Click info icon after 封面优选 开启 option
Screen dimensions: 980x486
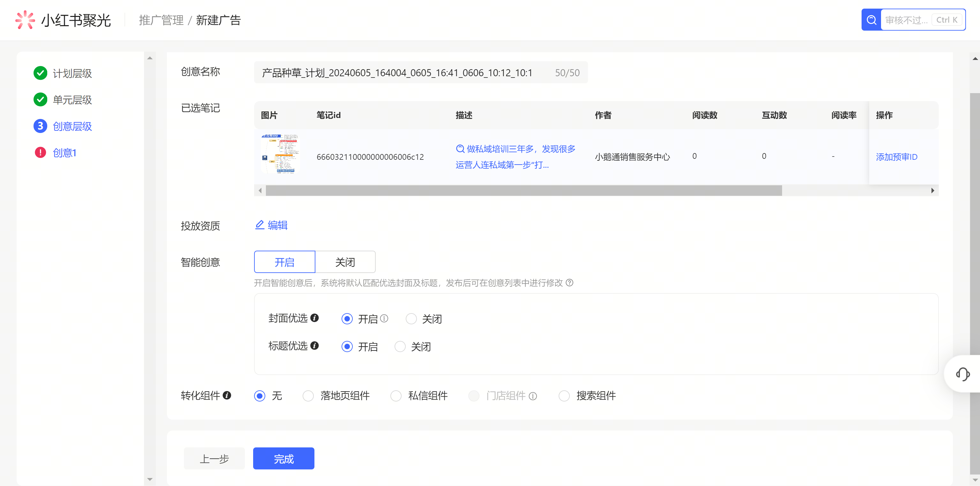point(384,319)
